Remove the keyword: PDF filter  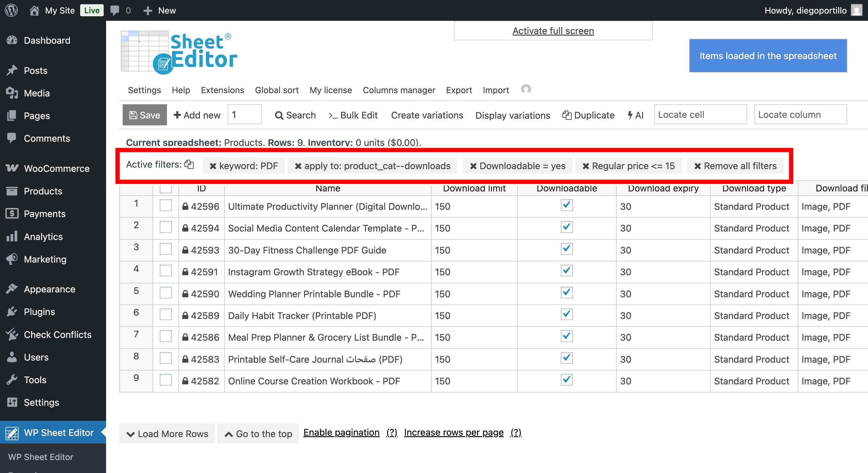point(213,166)
